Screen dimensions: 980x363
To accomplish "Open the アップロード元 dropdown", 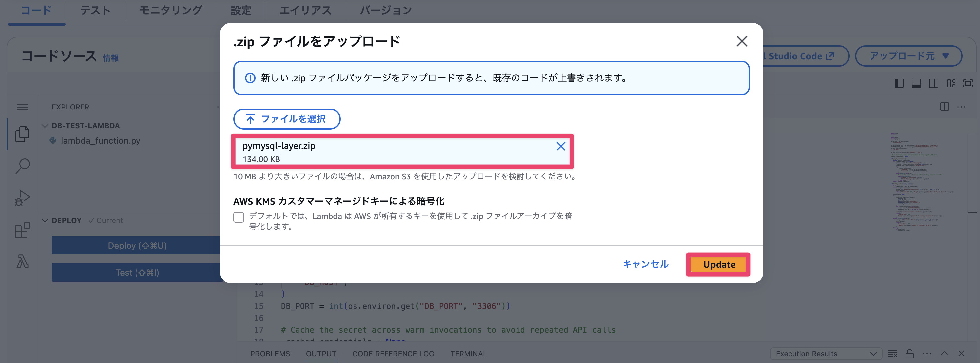I will click(x=908, y=56).
